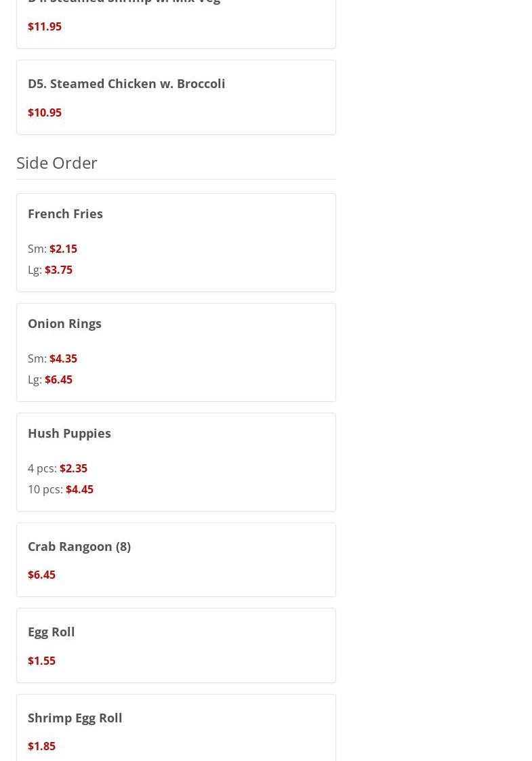Choose 4 pcs Hush Puppies at $2.35
This screenshot has width=532, height=761.
click(x=73, y=468)
